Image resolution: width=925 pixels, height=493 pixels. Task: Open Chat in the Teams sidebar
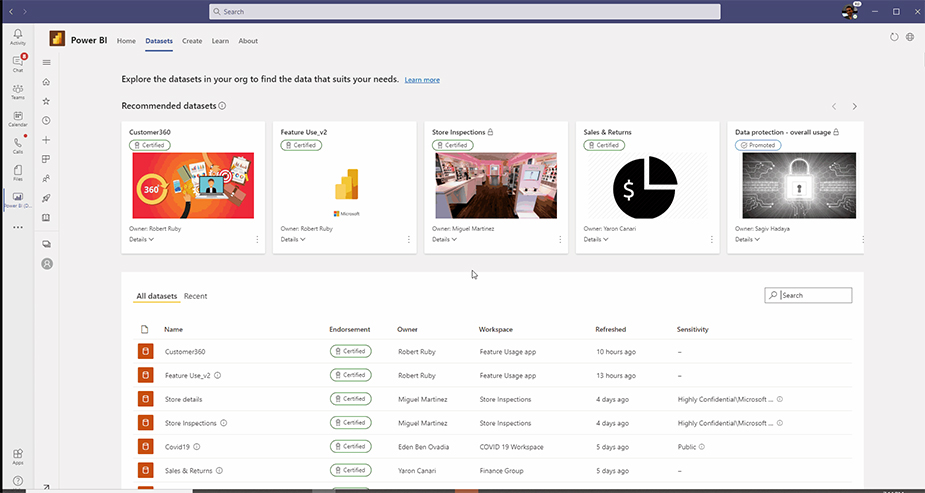point(18,64)
